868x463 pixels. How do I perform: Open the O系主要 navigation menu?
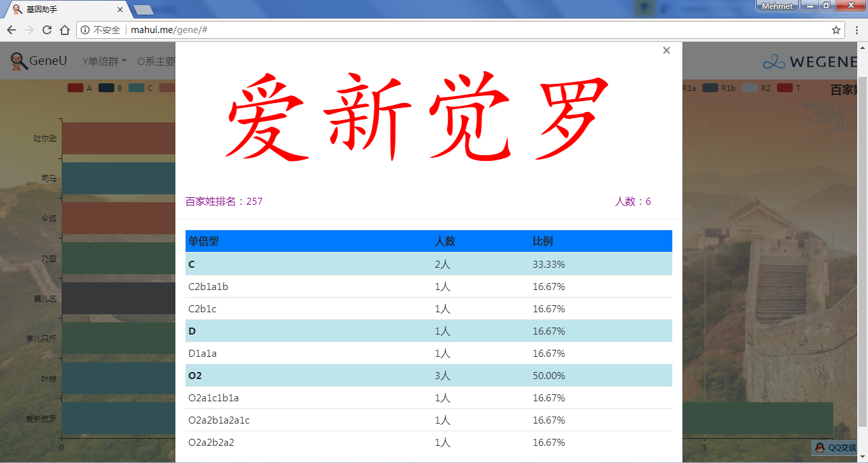pyautogui.click(x=156, y=62)
